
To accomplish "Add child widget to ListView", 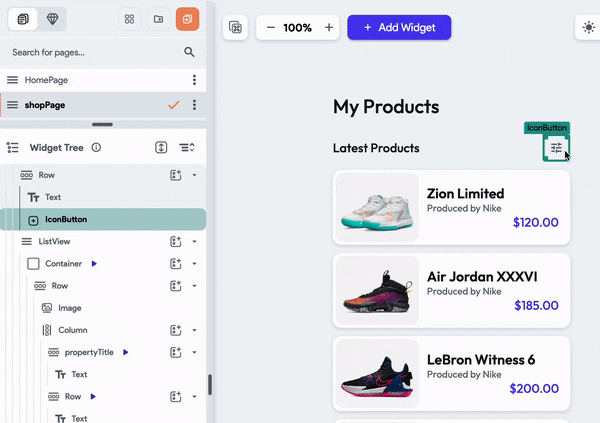I will pyautogui.click(x=176, y=242).
